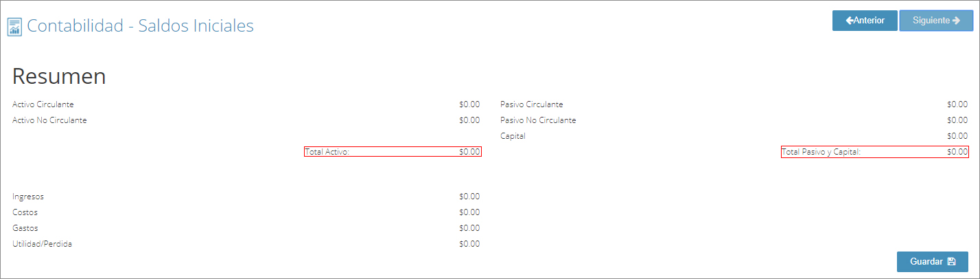Click the Resumen heading

tap(59, 76)
